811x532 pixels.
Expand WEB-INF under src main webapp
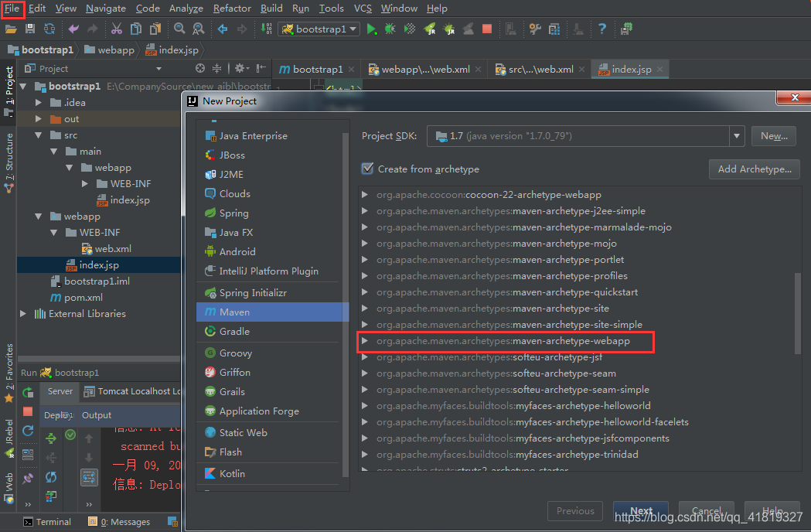(x=85, y=184)
